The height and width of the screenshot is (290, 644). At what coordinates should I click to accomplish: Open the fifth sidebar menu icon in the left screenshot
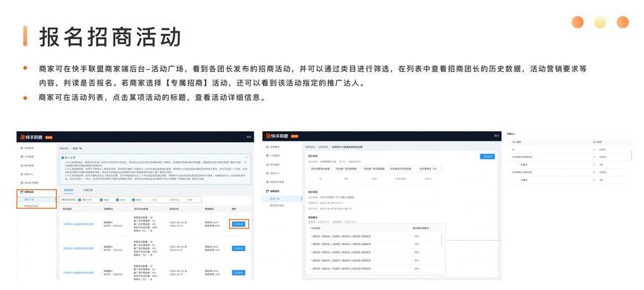[22, 183]
